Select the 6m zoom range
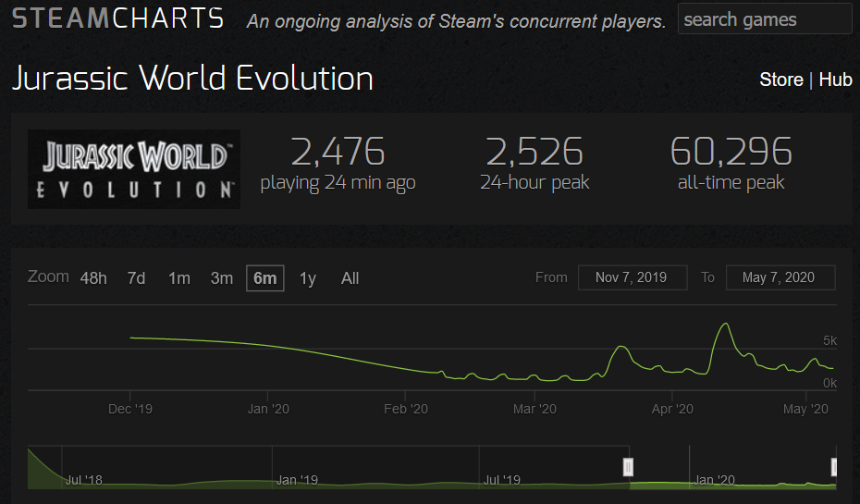860x504 pixels. tap(264, 278)
